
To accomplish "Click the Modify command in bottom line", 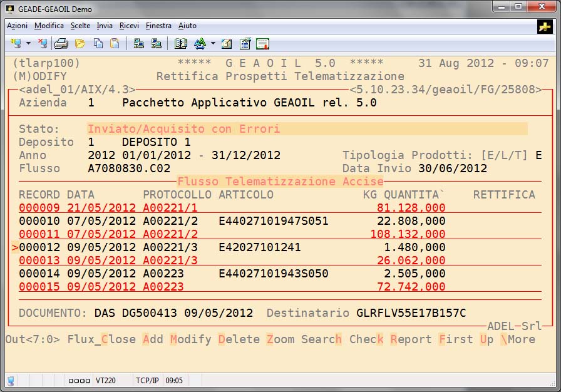I will coord(190,339).
